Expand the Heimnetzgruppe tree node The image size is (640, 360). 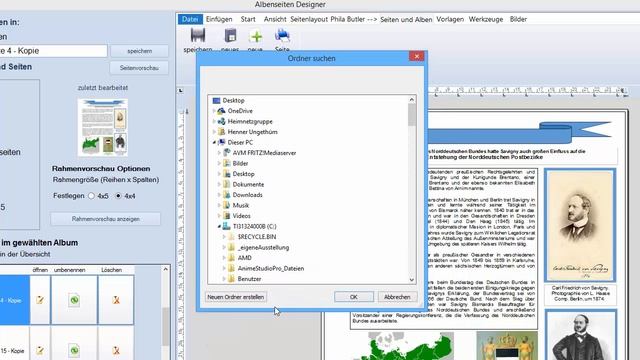click(214, 121)
